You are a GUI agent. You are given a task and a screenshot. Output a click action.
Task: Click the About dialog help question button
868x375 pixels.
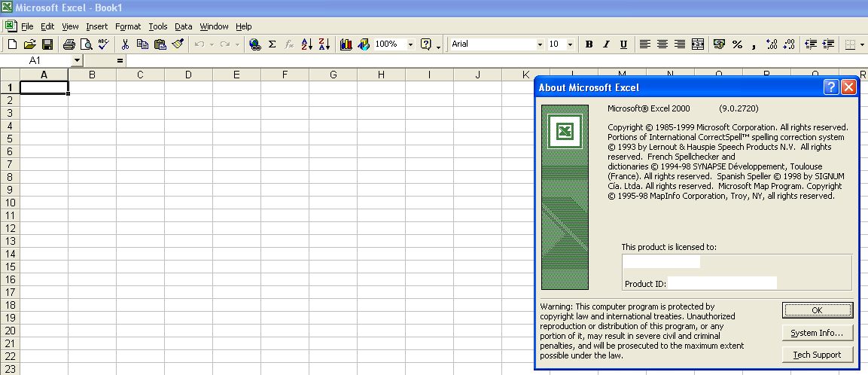(x=831, y=87)
